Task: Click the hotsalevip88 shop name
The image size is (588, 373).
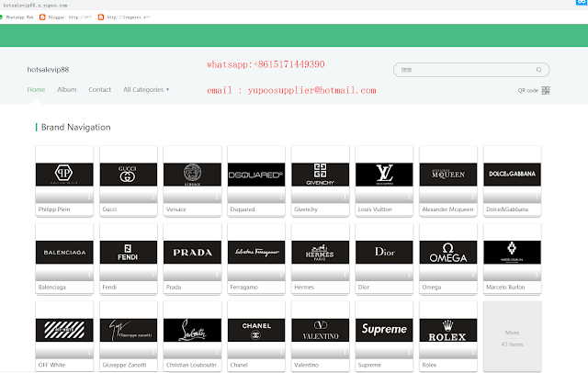Action: click(48, 69)
